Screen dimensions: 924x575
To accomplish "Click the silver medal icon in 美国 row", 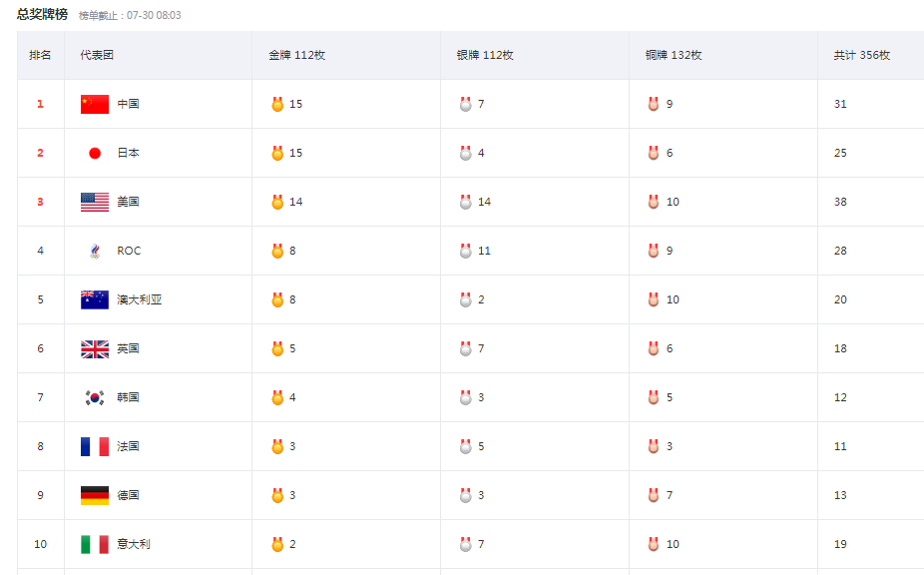I will tap(466, 203).
